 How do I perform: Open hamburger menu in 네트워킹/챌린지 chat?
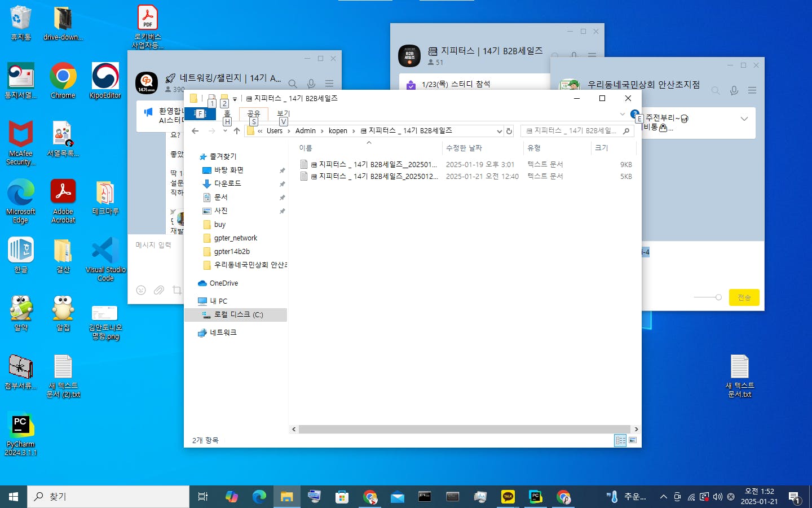(329, 84)
